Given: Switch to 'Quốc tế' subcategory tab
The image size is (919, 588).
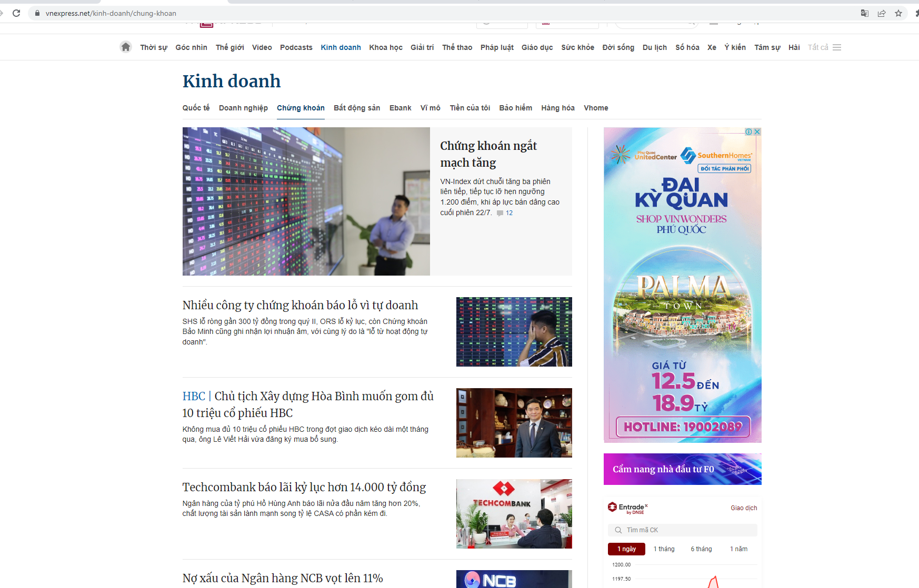Looking at the screenshot, I should (x=196, y=108).
